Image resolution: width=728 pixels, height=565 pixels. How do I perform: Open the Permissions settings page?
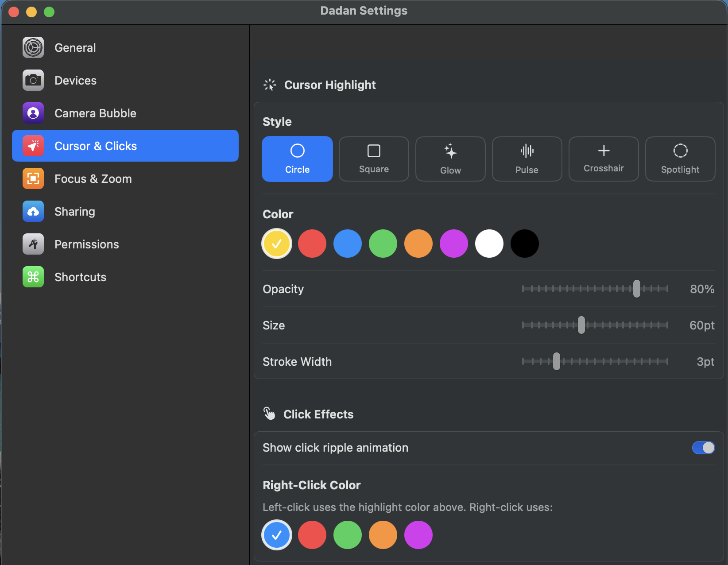pyautogui.click(x=87, y=244)
